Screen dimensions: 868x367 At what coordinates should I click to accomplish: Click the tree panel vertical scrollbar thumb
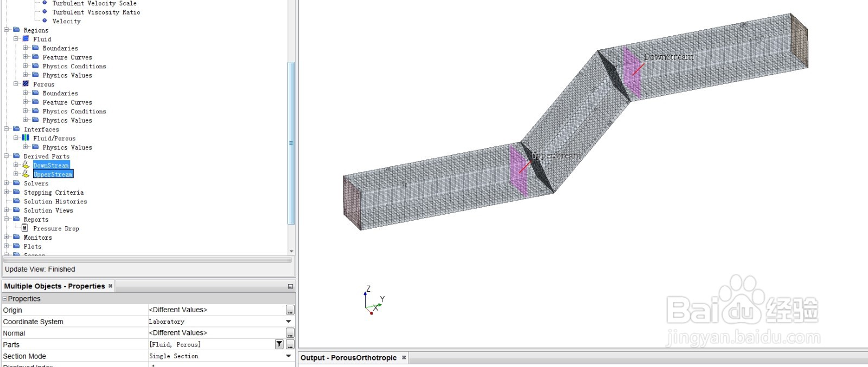[291, 143]
